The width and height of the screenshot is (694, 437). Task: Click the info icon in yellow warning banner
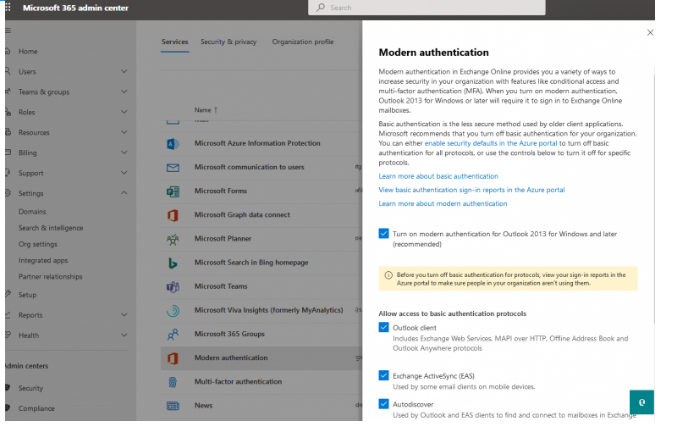(388, 275)
